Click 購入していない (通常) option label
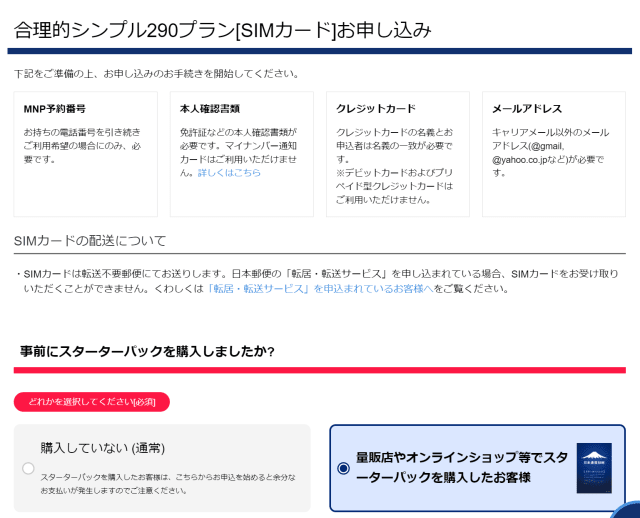 click(x=103, y=448)
